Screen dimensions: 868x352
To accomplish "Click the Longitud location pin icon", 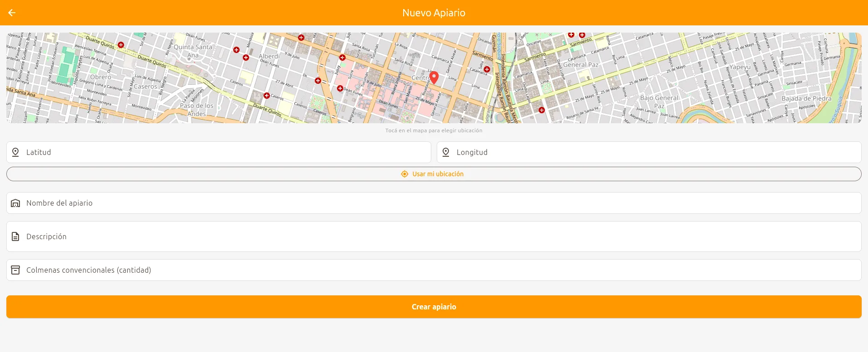I will (x=446, y=152).
